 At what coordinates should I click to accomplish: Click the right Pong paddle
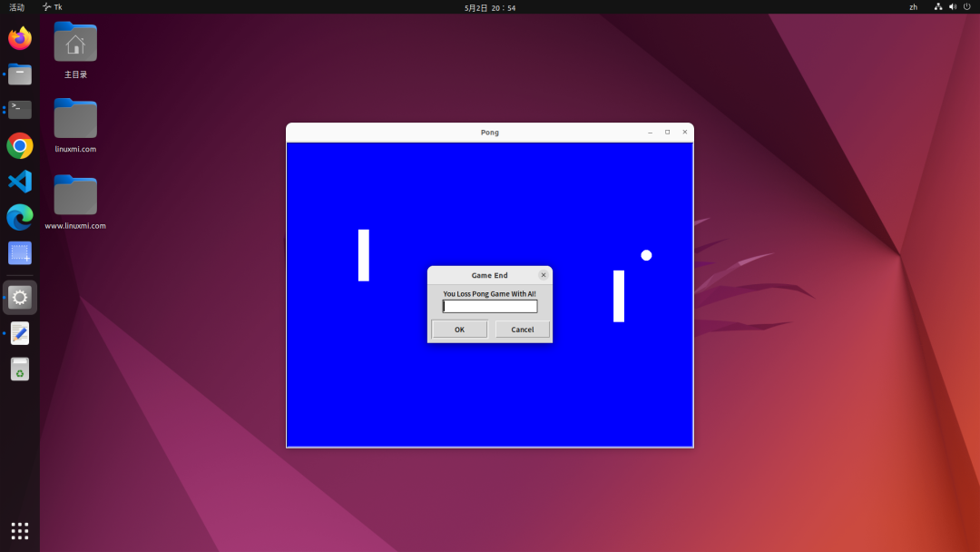coord(619,296)
